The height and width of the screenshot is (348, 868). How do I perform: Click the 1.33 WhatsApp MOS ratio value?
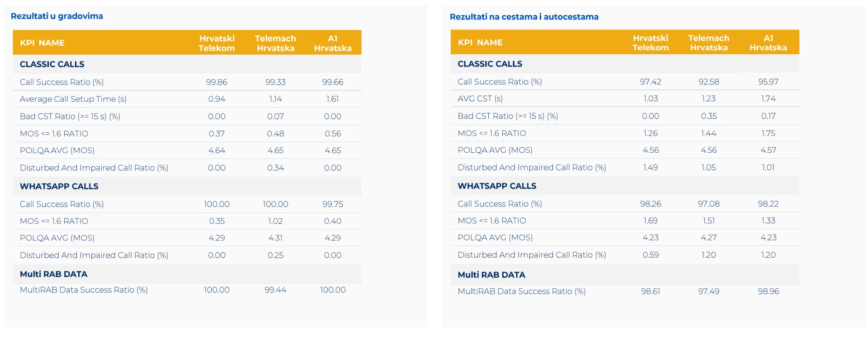coord(768,221)
